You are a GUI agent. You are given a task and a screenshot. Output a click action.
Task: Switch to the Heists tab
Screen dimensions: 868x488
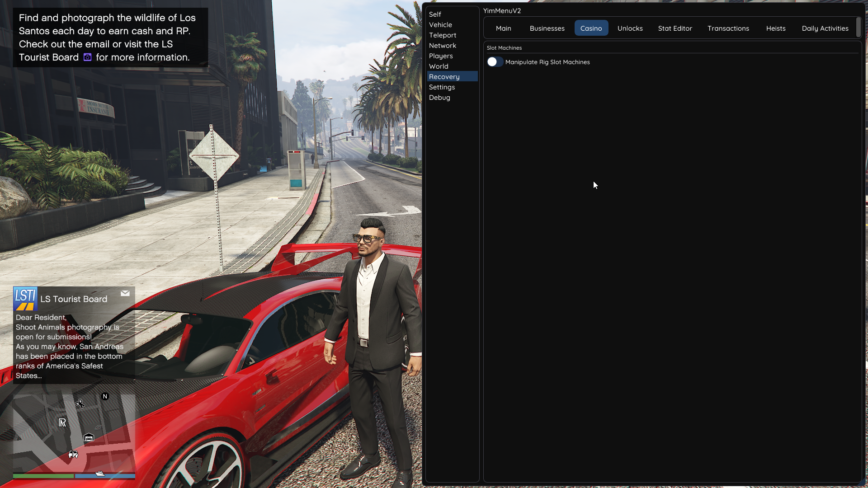pos(775,28)
